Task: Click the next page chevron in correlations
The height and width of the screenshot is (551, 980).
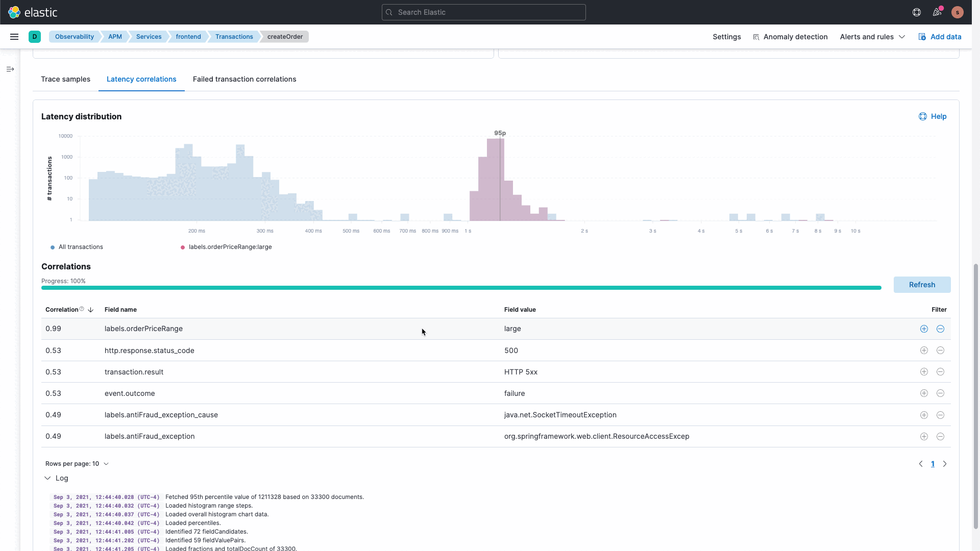Action: [x=944, y=464]
